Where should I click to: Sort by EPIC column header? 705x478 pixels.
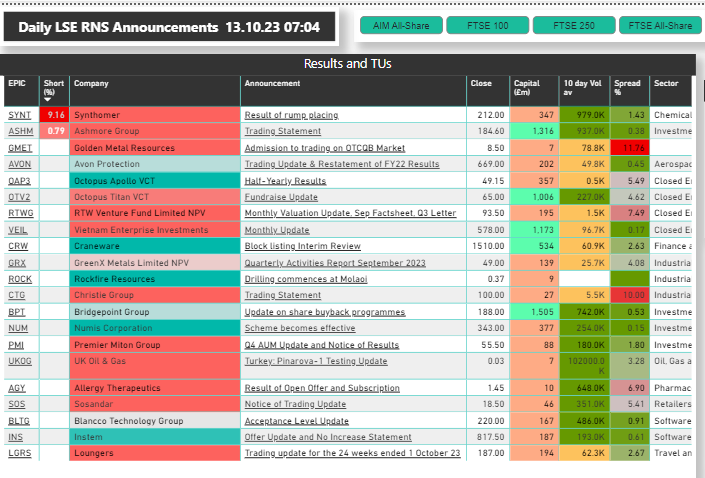click(x=17, y=83)
